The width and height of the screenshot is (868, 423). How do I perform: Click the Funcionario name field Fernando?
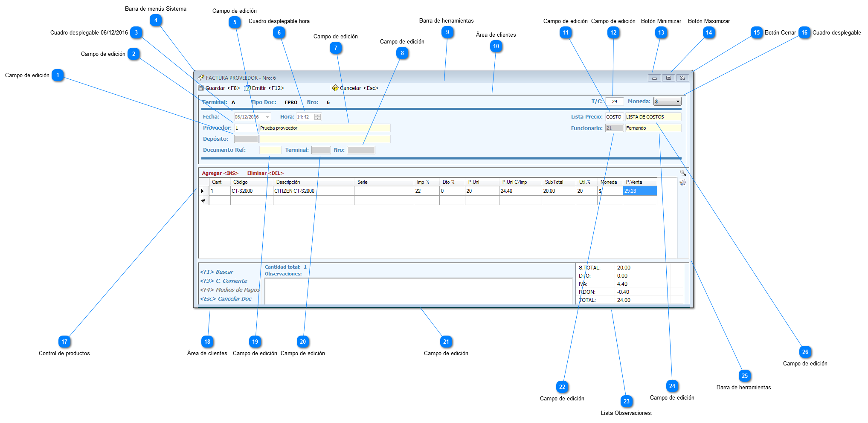pyautogui.click(x=653, y=128)
